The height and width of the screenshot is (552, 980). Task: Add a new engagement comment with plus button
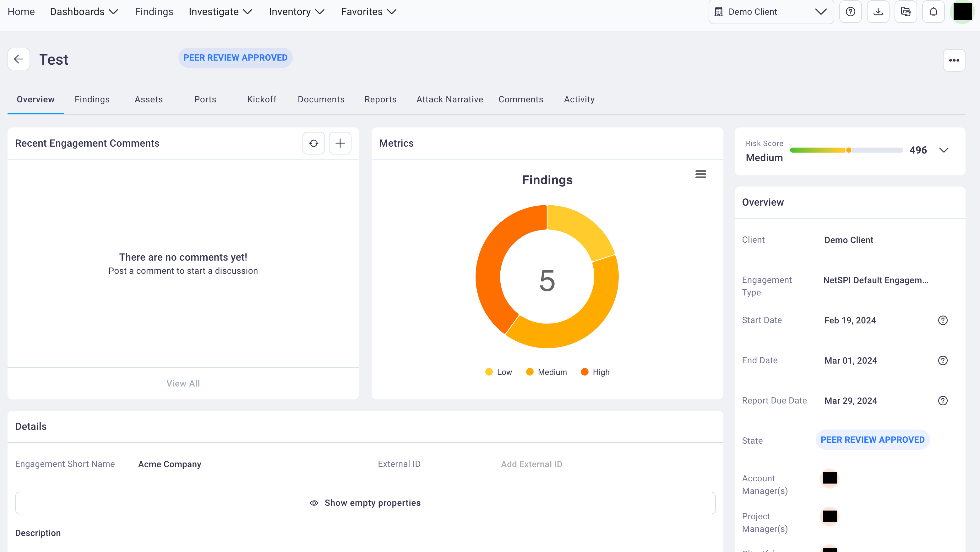pyautogui.click(x=340, y=143)
